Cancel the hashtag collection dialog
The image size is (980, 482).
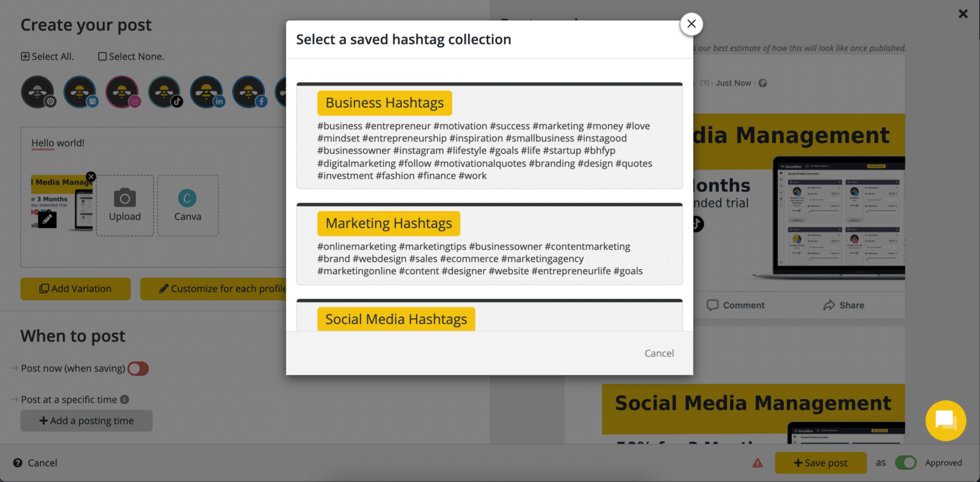pos(659,353)
